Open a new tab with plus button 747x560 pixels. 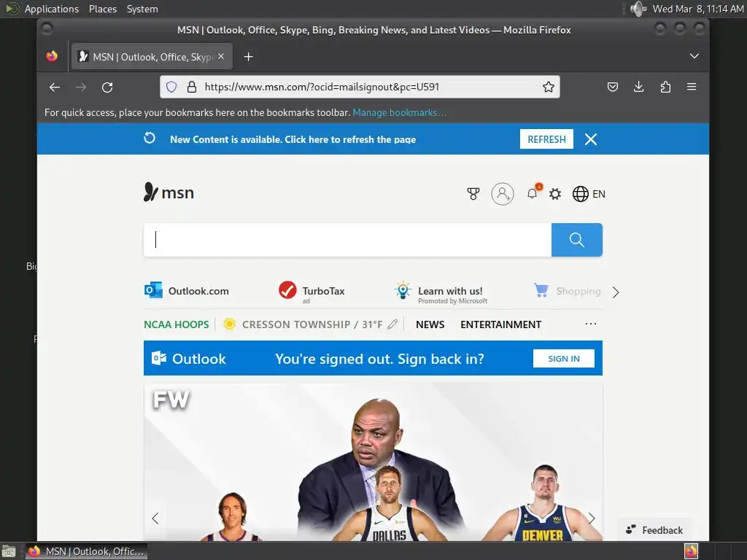(x=248, y=57)
